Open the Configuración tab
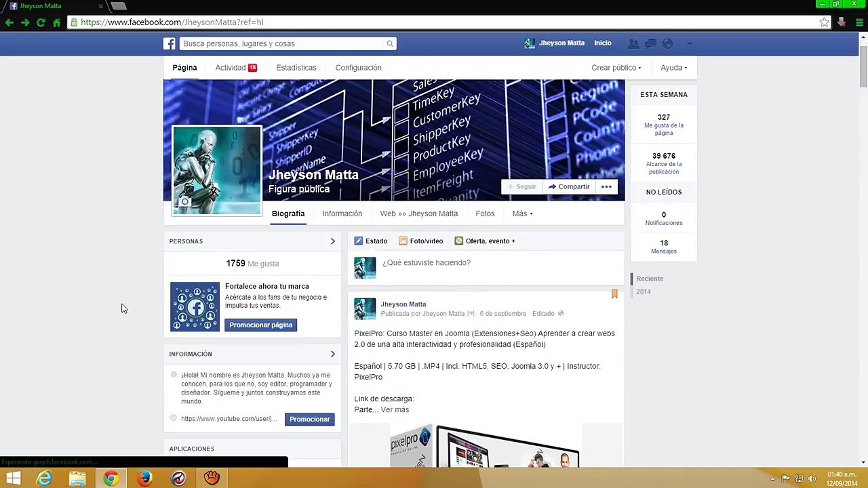 (x=358, y=68)
